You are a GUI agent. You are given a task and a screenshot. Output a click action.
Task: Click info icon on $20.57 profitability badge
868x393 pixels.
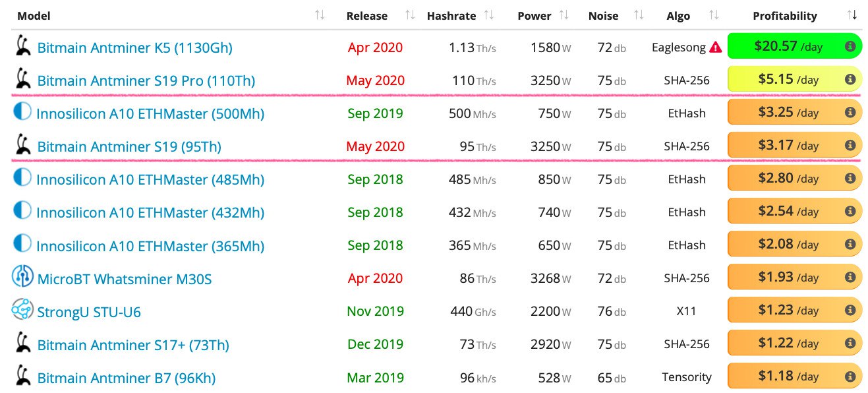850,47
